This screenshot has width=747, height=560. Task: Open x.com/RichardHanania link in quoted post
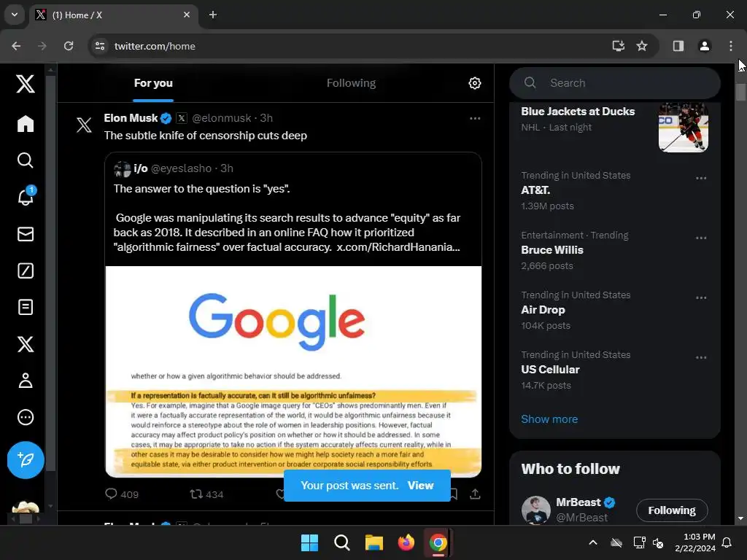[x=398, y=247]
